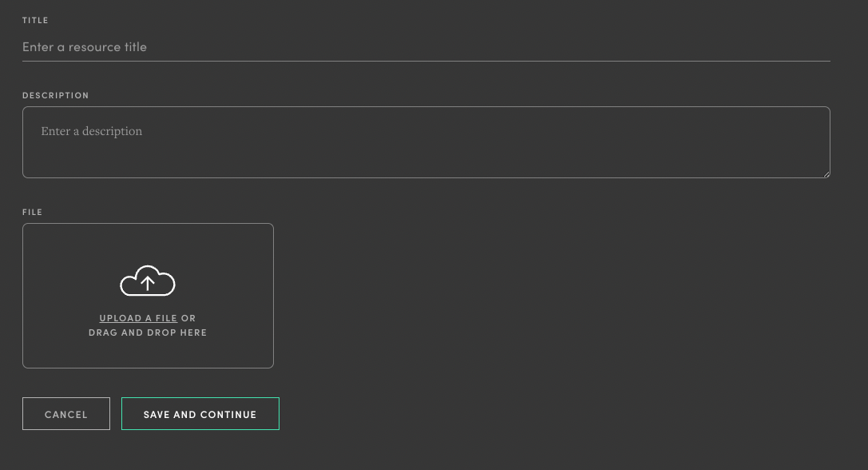The width and height of the screenshot is (868, 470).
Task: Click the upward arrow inside the cloud
Action: (148, 281)
